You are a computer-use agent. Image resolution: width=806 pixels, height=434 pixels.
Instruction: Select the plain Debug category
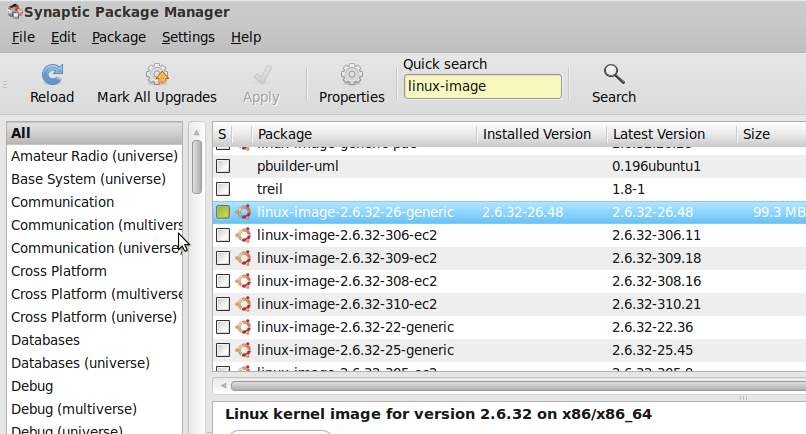point(95,386)
